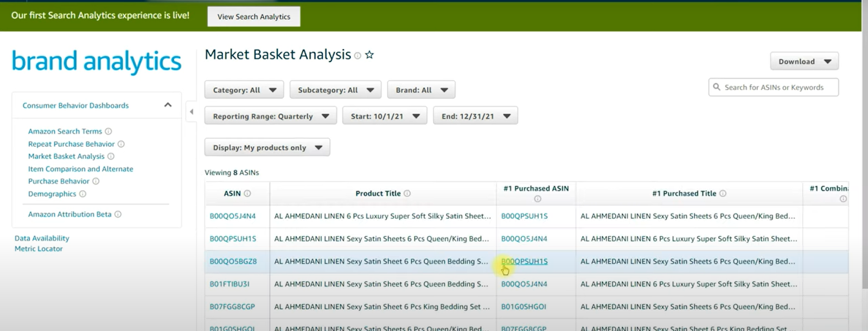The width and height of the screenshot is (868, 331).
Task: Favorite Market Basket Analysis with star icon
Action: [369, 55]
